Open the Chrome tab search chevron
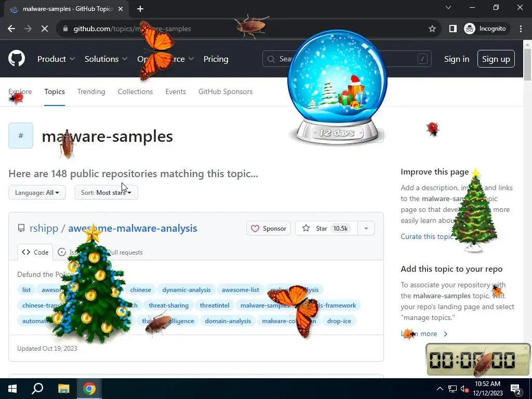 (448, 7)
